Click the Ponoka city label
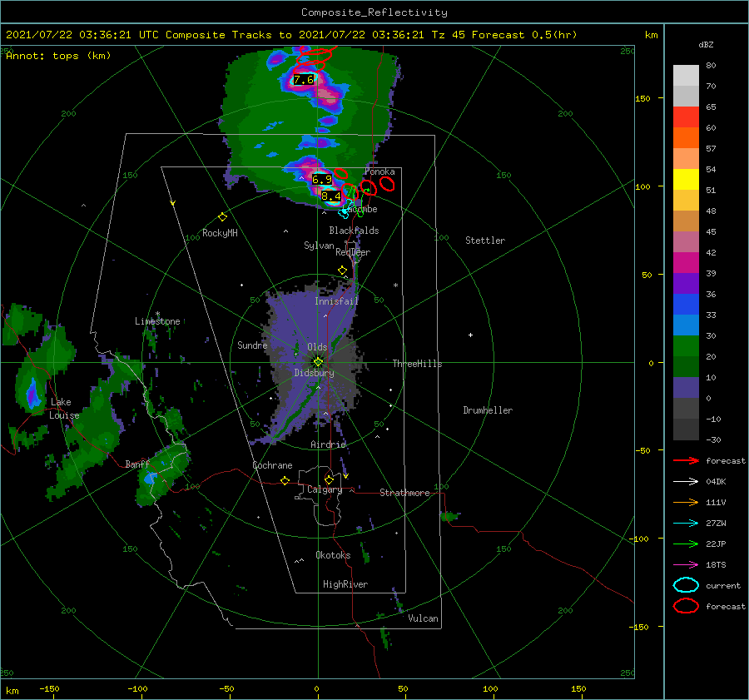 click(x=379, y=171)
